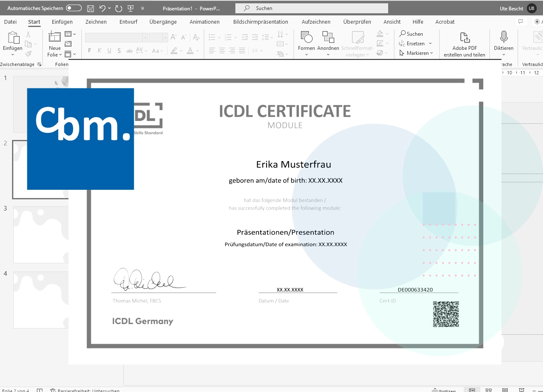This screenshot has height=392, width=543.
Task: Open text direction options
Action: pos(282,34)
